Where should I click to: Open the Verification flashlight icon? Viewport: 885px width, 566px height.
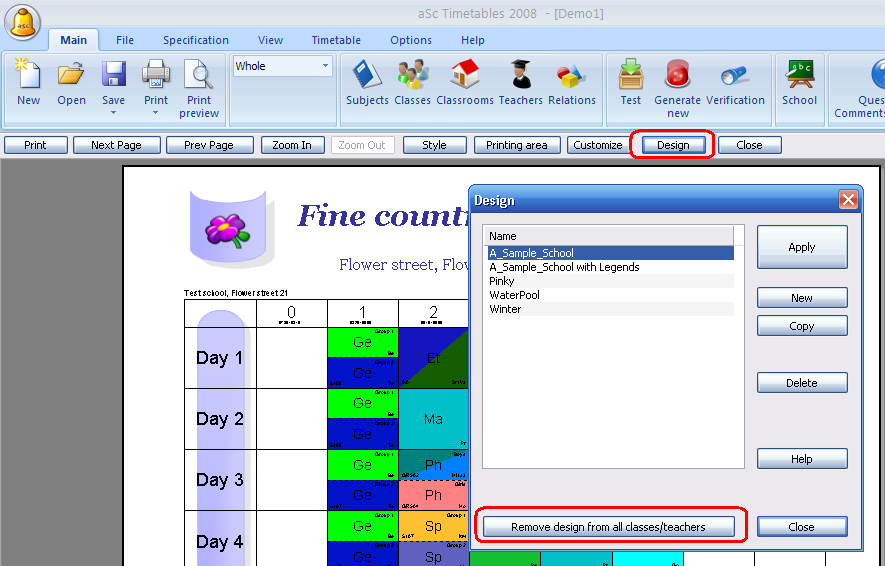735,76
